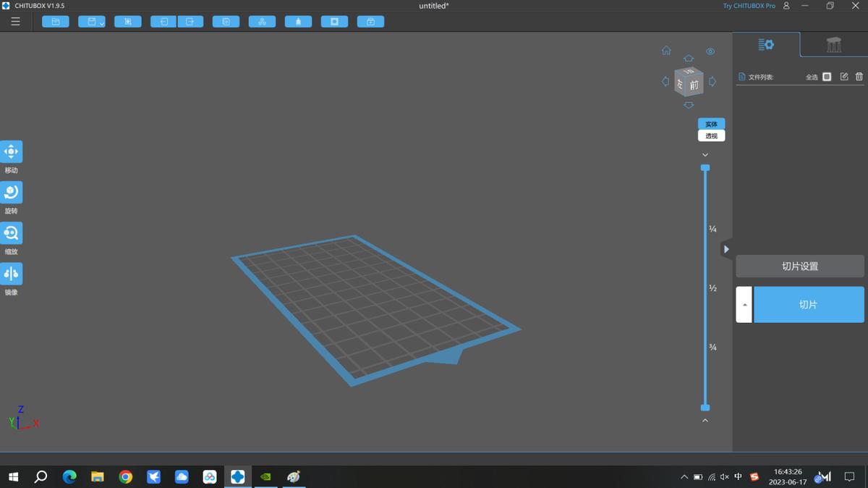Click the edit icon beside the file list
The width and height of the screenshot is (868, 488).
click(x=843, y=76)
